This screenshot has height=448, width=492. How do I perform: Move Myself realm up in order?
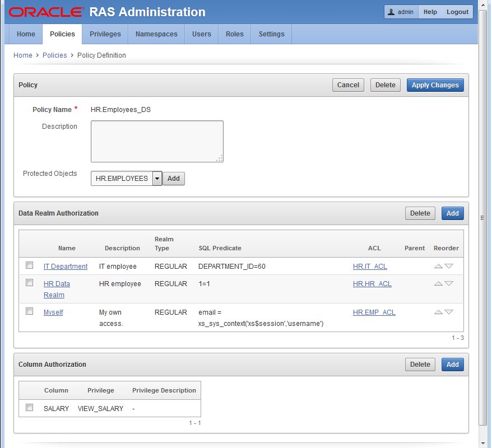pyautogui.click(x=439, y=312)
